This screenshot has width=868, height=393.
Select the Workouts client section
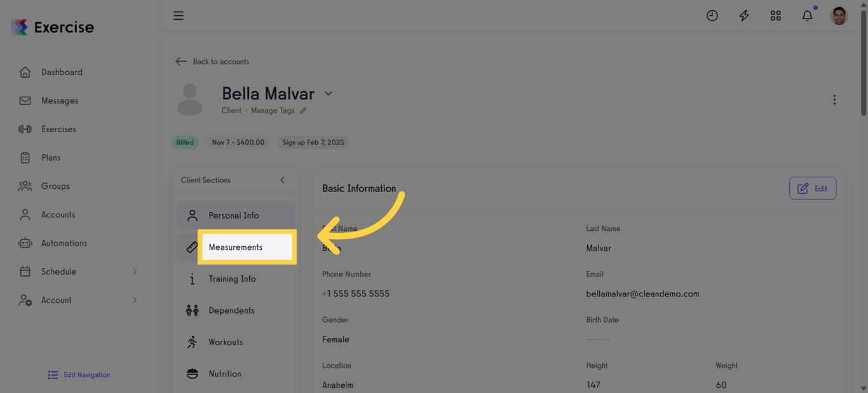[x=236, y=342]
